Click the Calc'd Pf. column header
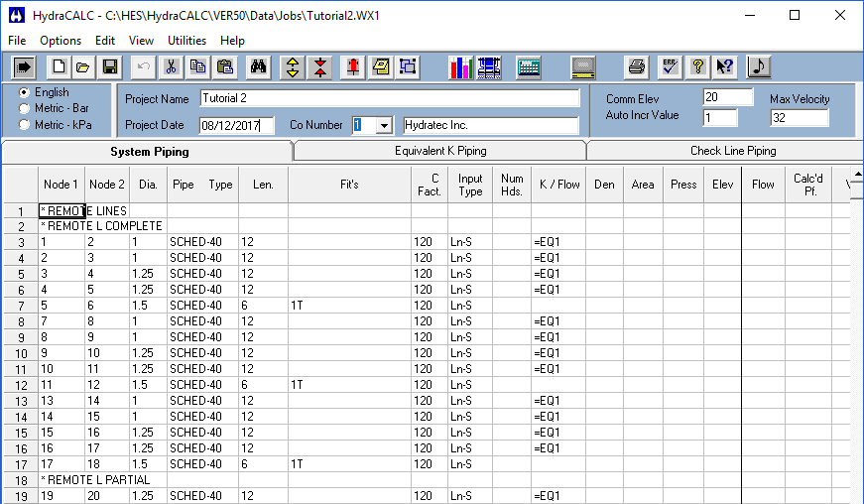Screen dimensions: 864x504 (x=808, y=185)
